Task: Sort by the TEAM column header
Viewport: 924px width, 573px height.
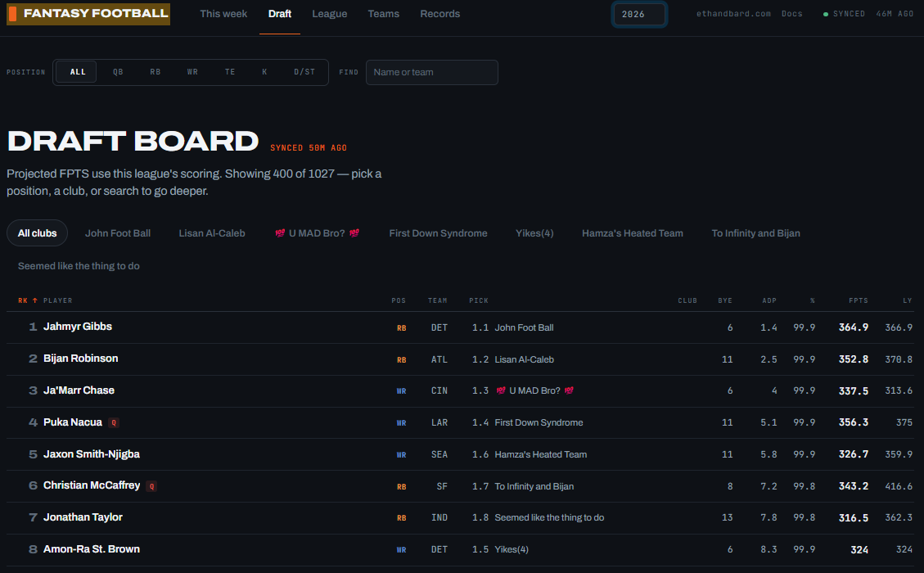Action: (437, 300)
